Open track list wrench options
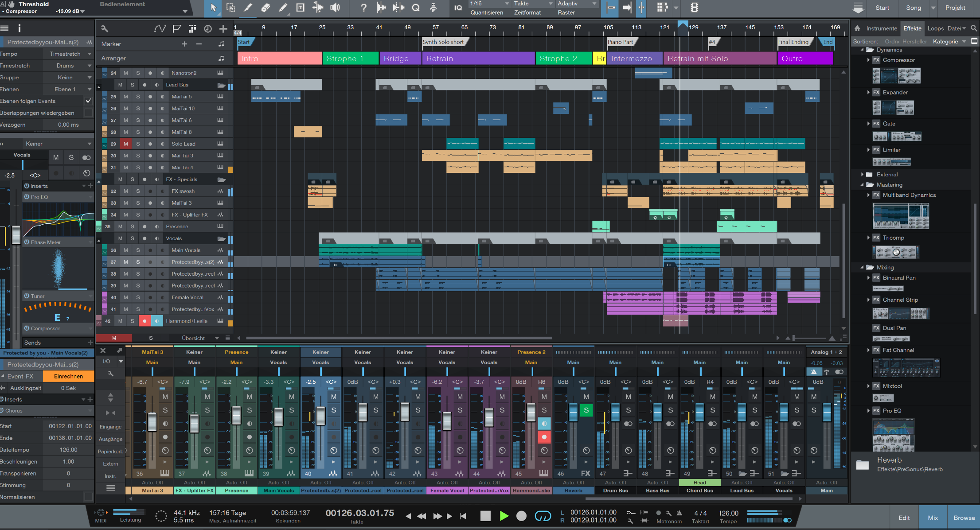980x530 pixels. tap(105, 29)
